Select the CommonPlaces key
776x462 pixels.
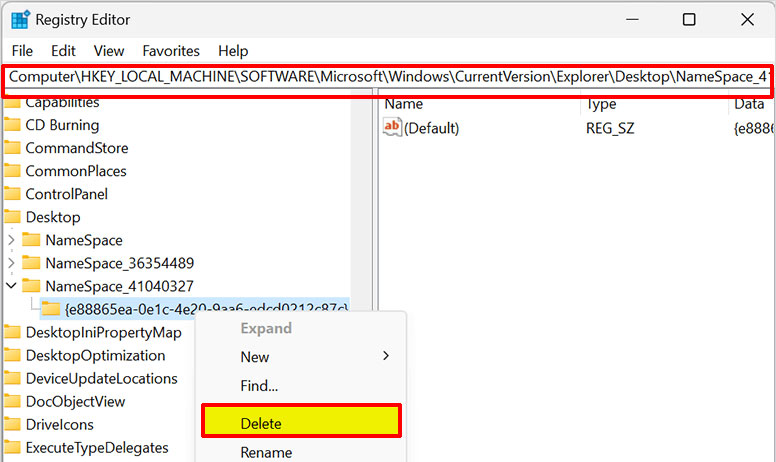pos(76,171)
